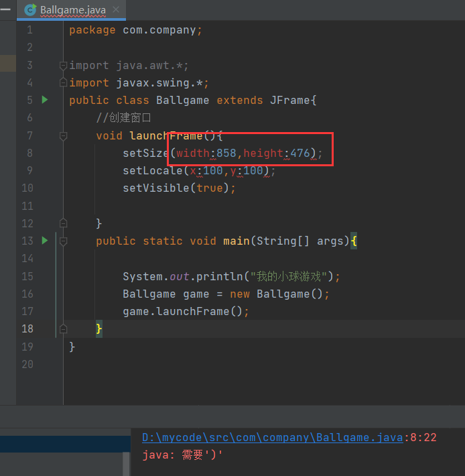The width and height of the screenshot is (465, 476).
Task: Click the System.out.println statement
Action: click(231, 277)
